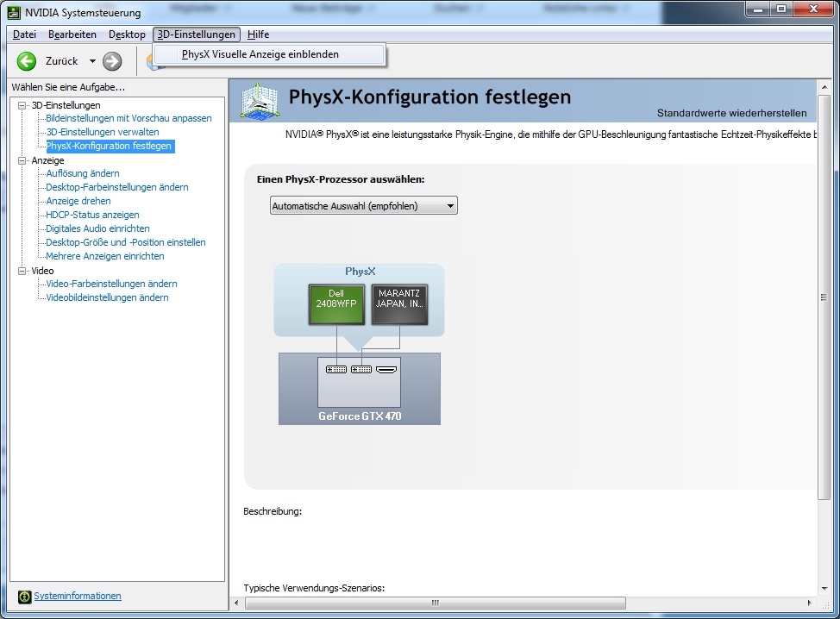Click Standardwerte wiederherstellen link
This screenshot has width=840, height=619.
732,113
